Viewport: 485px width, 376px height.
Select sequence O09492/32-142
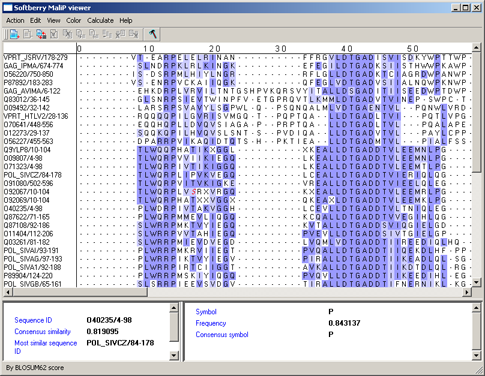[x=27, y=108]
